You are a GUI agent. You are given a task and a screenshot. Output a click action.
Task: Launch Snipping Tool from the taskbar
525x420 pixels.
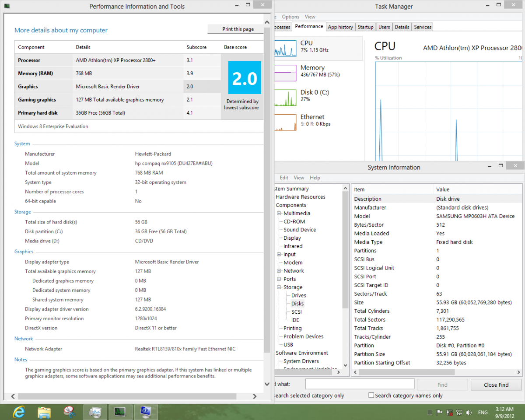coord(69,412)
